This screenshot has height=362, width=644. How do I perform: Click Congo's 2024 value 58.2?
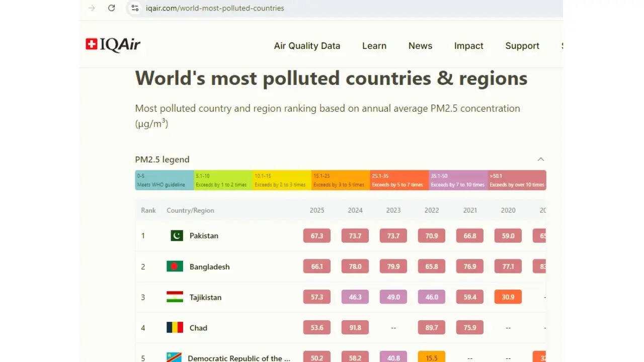355,357
